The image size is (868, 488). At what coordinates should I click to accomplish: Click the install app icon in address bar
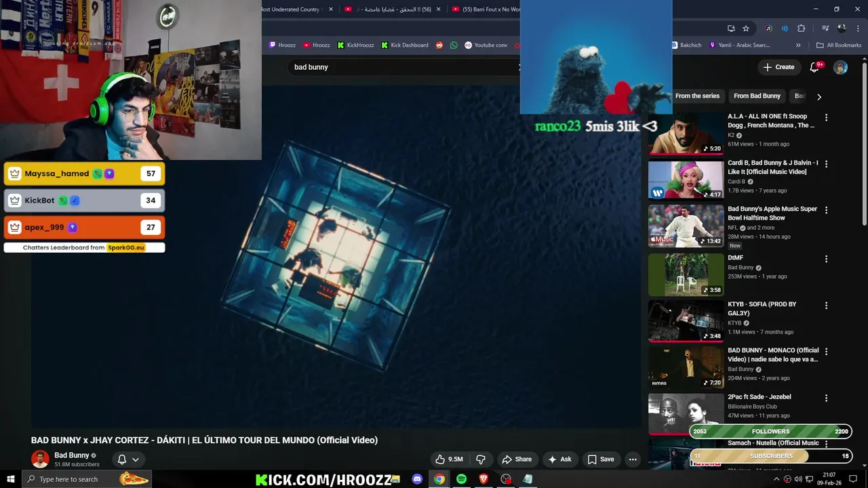pyautogui.click(x=731, y=28)
